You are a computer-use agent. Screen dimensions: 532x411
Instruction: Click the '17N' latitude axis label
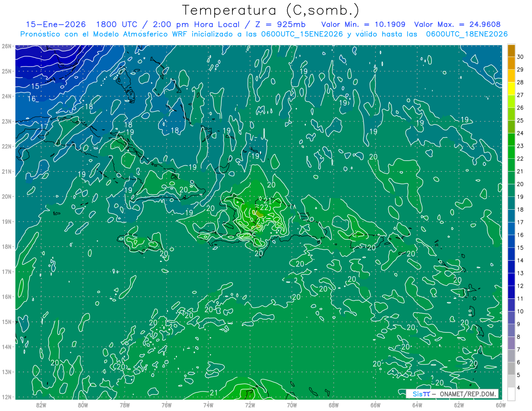(x=6, y=272)
